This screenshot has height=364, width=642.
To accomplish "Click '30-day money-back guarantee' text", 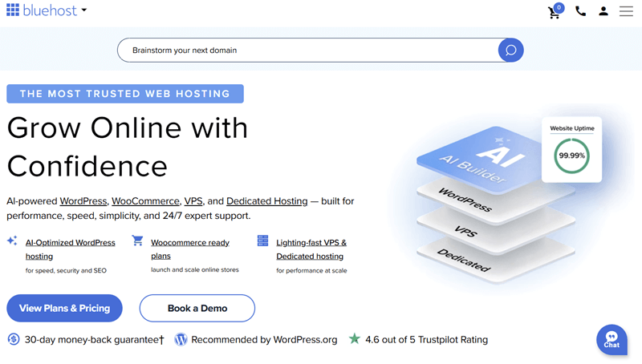I will (94, 339).
